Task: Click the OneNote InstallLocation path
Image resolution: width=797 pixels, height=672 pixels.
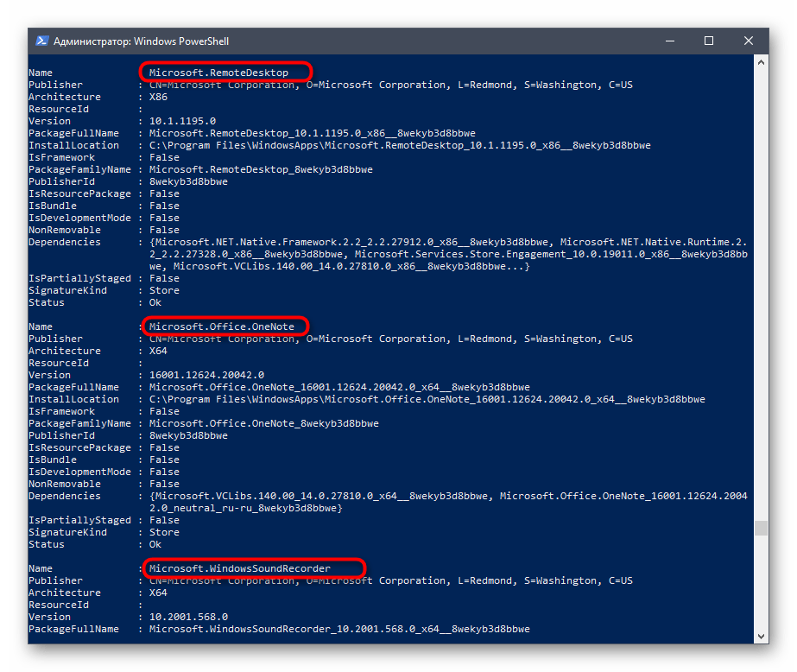Action: pyautogui.click(x=427, y=399)
